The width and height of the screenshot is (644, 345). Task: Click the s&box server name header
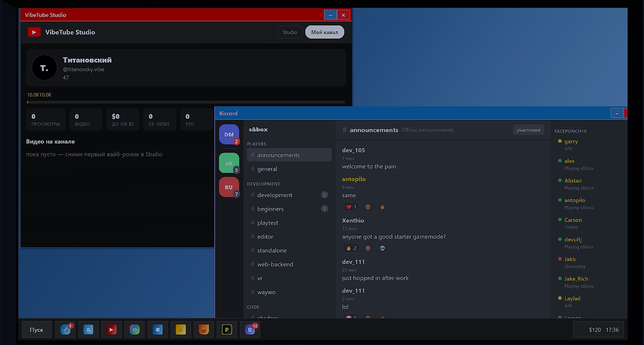click(258, 129)
